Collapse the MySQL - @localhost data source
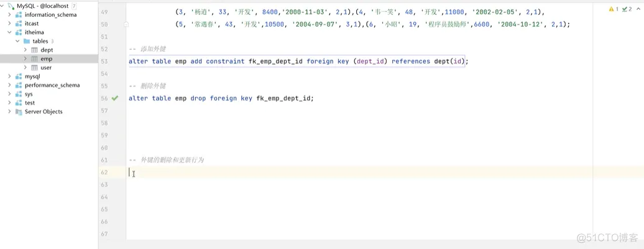The height and width of the screenshot is (249, 644). (3, 6)
